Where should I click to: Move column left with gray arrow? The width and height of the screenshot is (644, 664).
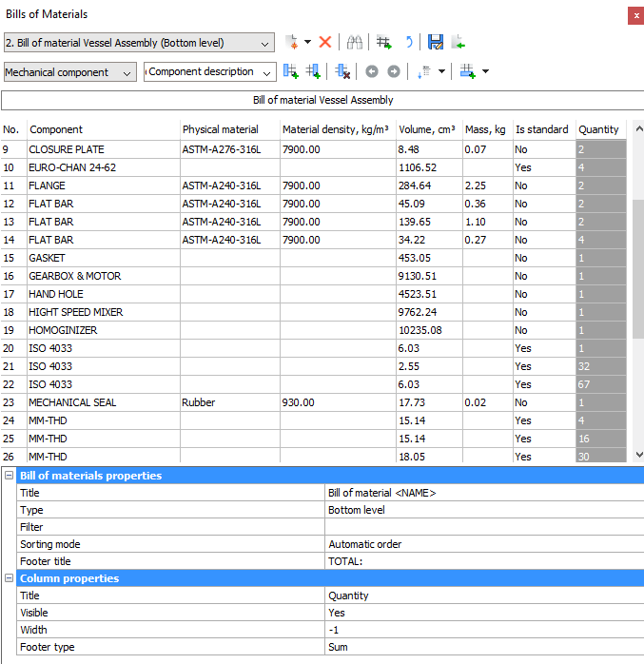(x=372, y=71)
